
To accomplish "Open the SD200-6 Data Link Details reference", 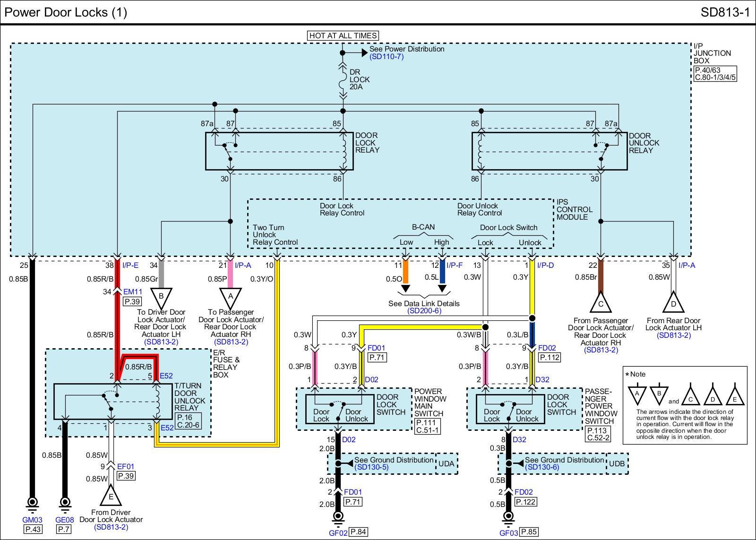I will point(424,311).
